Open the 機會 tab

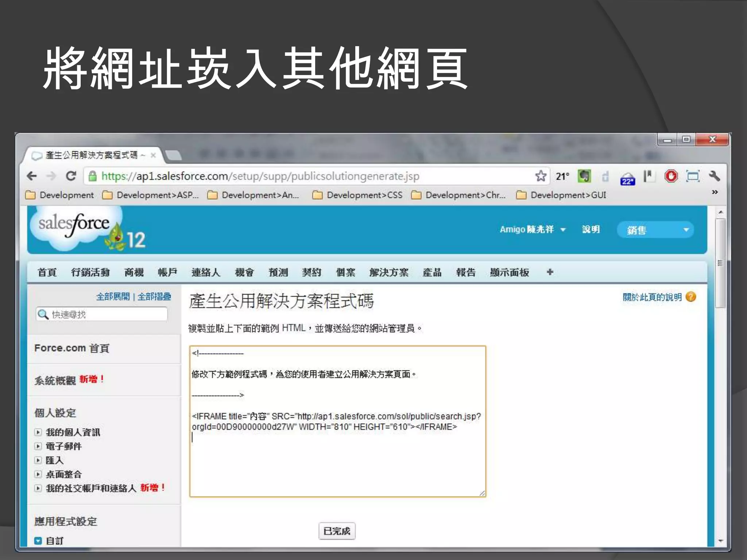[244, 272]
